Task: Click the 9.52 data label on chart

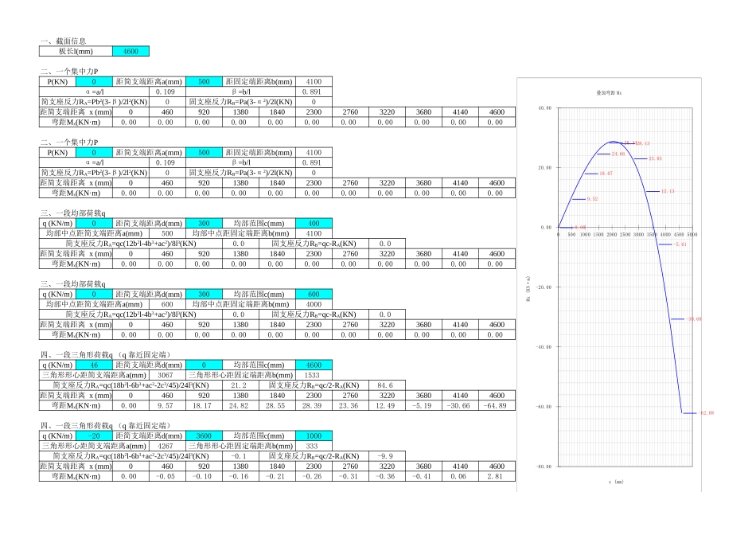Action: (x=593, y=199)
